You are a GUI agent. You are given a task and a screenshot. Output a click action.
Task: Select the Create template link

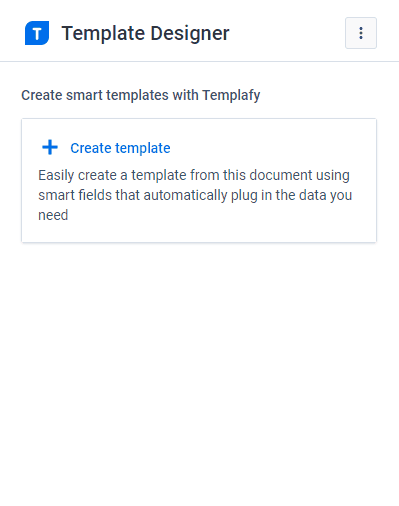120,148
